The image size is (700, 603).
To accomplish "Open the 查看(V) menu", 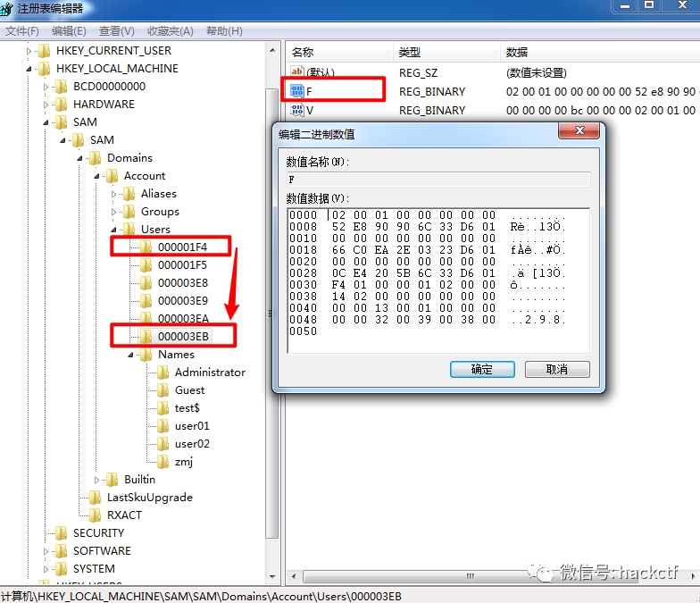I will 116,31.
